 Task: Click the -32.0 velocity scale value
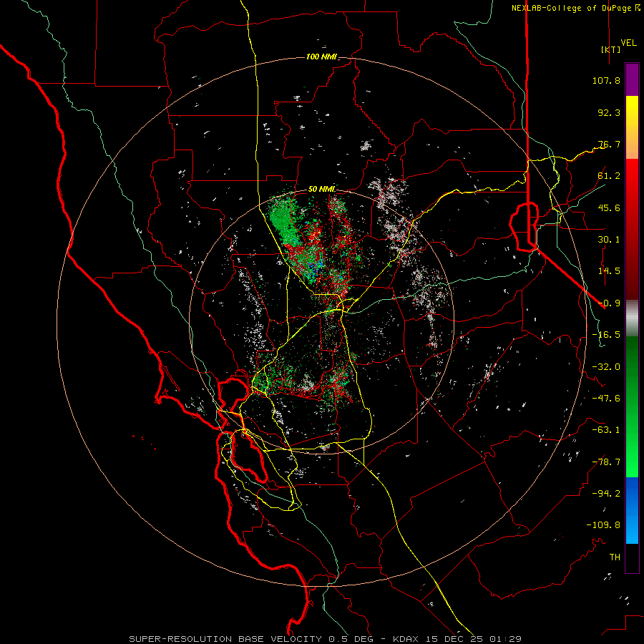click(x=606, y=367)
